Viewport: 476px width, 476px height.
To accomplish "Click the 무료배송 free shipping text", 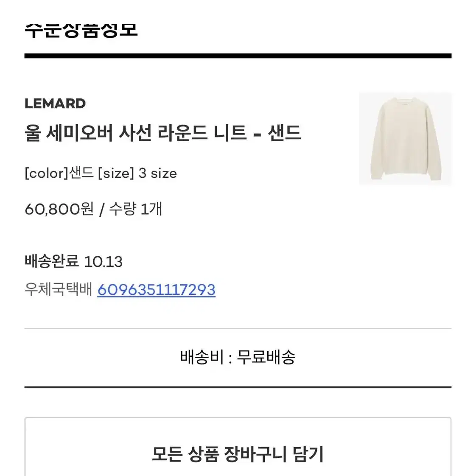I will point(266,357).
